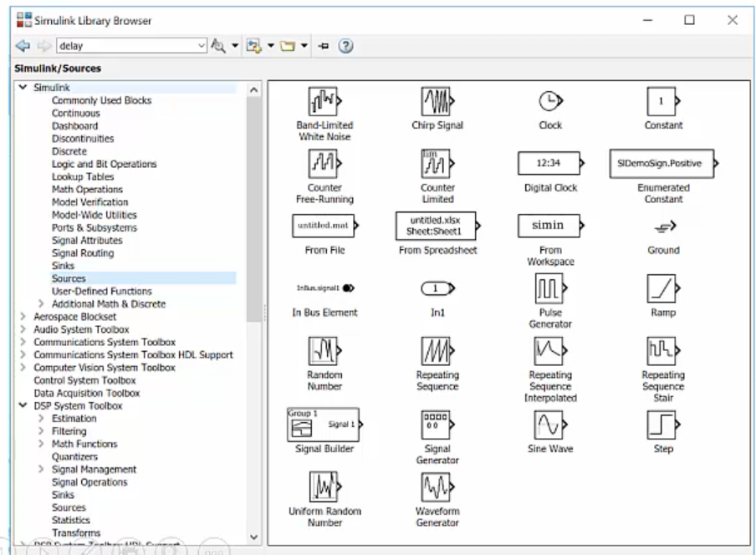This screenshot has height=555, width=756.
Task: Select the Enumerated Constant block
Action: tap(663, 163)
